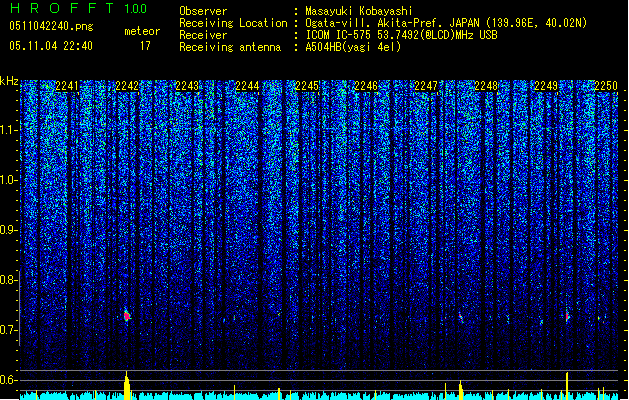629x400 pixels.
Task: Click the tall yellow power spike after 2249
Action: point(567,386)
